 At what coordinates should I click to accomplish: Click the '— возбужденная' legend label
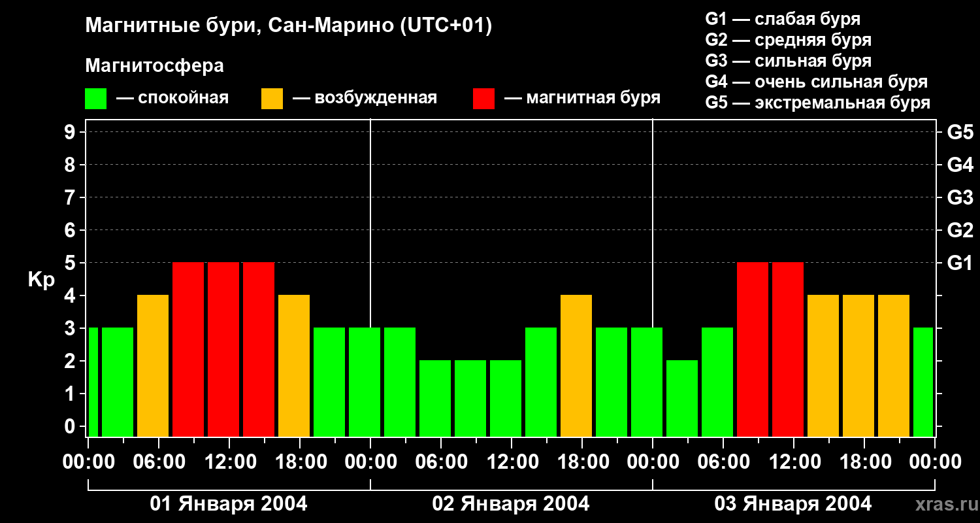[x=365, y=98]
